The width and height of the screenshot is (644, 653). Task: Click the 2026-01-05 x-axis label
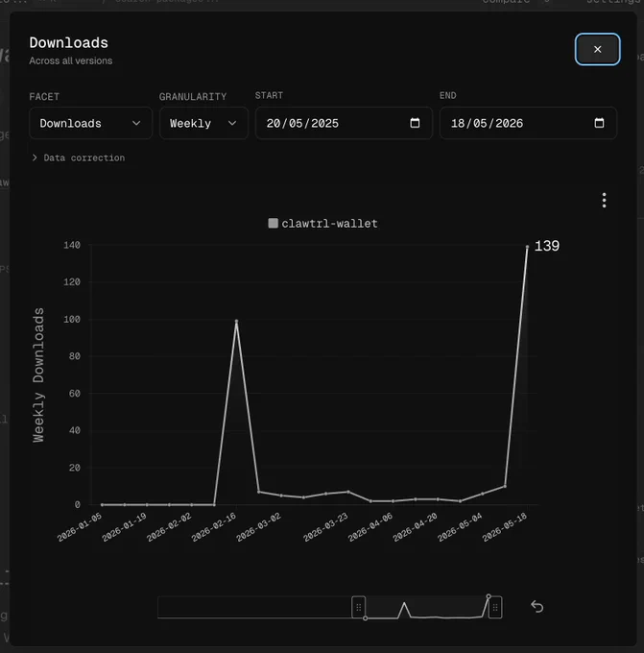click(x=80, y=527)
